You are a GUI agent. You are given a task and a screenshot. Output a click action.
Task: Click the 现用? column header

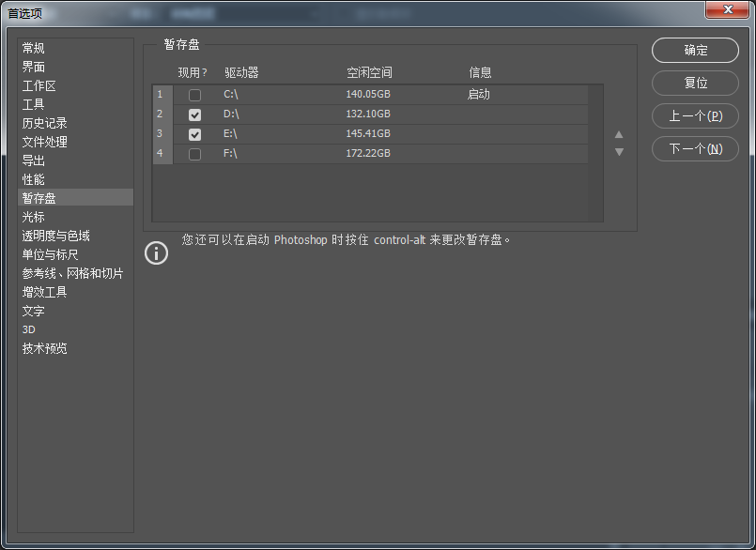point(193,73)
